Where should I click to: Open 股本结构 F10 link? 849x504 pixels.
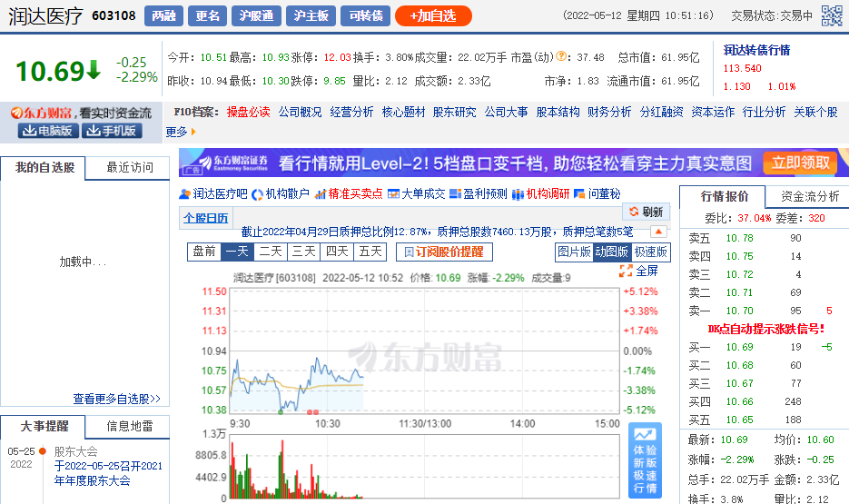558,112
